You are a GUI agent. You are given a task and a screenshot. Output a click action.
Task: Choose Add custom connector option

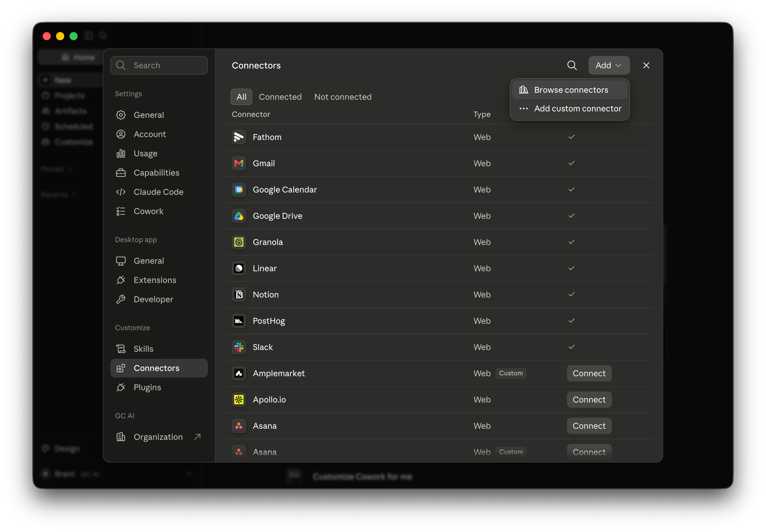click(x=570, y=109)
